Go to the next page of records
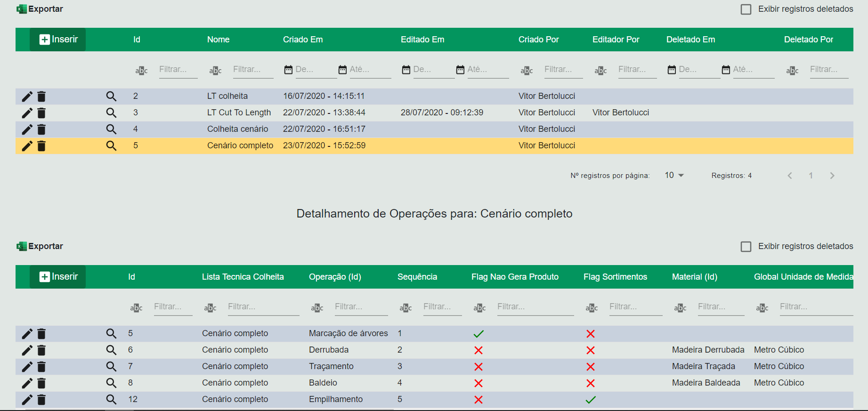 pos(832,176)
